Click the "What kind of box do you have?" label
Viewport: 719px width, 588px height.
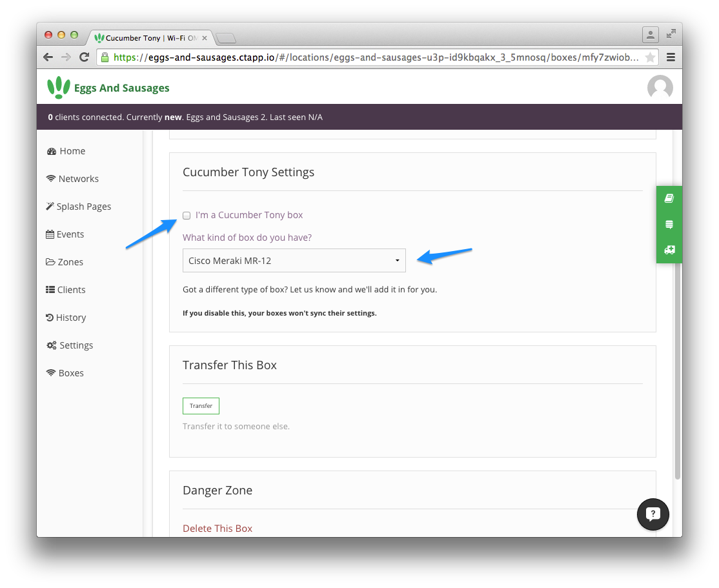click(247, 238)
